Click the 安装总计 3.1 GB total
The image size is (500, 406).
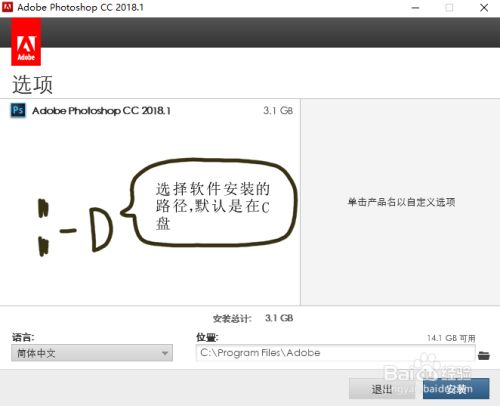tap(253, 318)
